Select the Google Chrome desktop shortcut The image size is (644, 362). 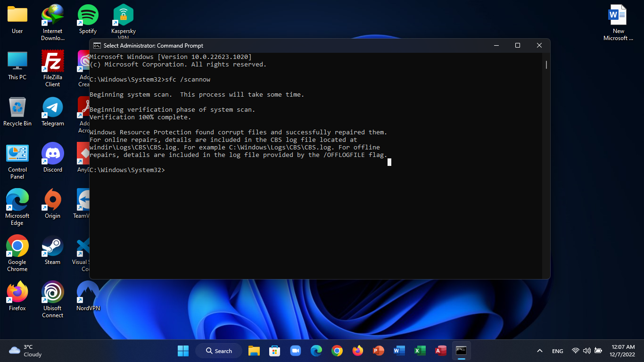pos(17,254)
